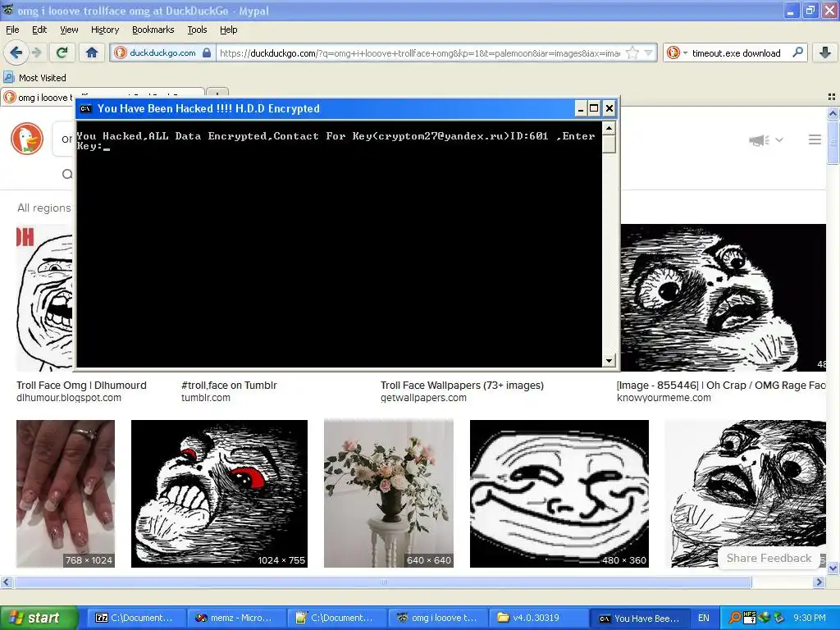Image resolution: width=840 pixels, height=630 pixels.
Task: Open the File menu
Action: point(12,30)
